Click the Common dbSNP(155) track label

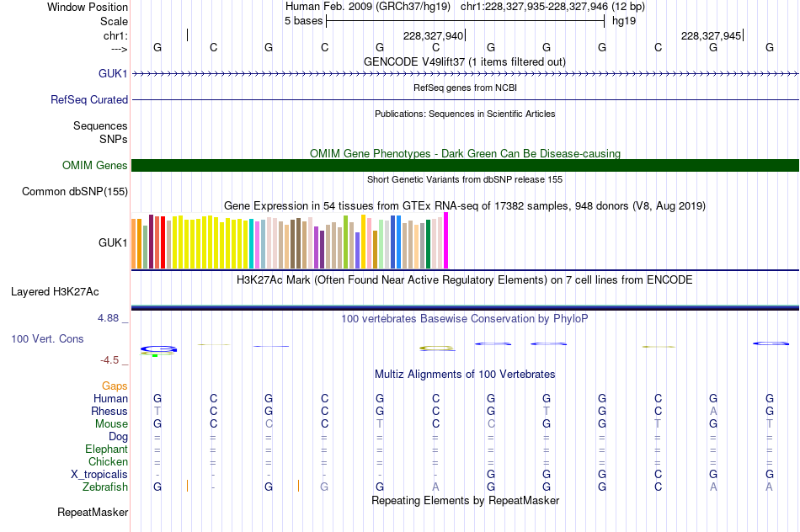point(74,191)
